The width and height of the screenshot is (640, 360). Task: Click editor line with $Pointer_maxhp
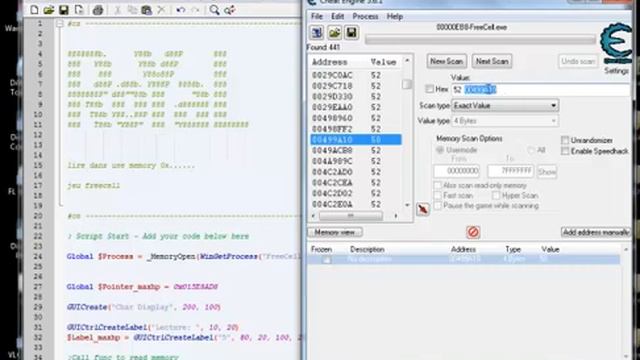coord(143,287)
